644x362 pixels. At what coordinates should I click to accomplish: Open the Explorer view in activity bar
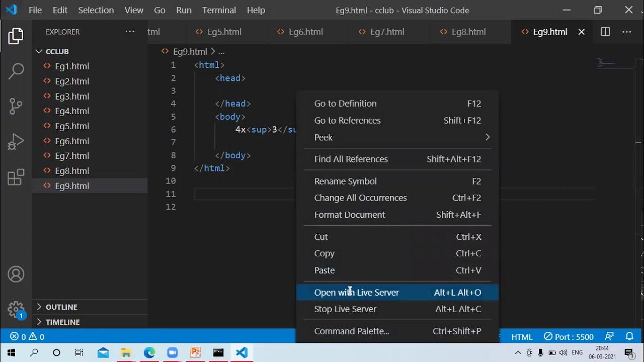pos(16,36)
